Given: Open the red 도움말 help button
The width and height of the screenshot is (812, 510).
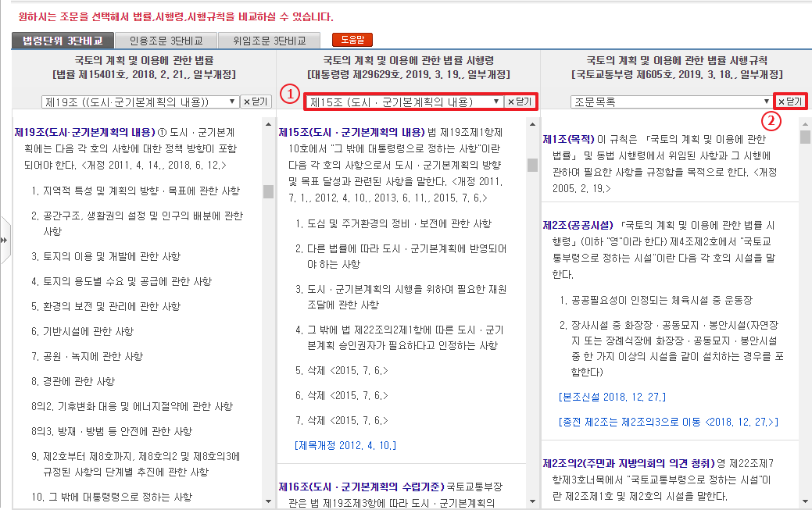Looking at the screenshot, I should pyautogui.click(x=352, y=40).
